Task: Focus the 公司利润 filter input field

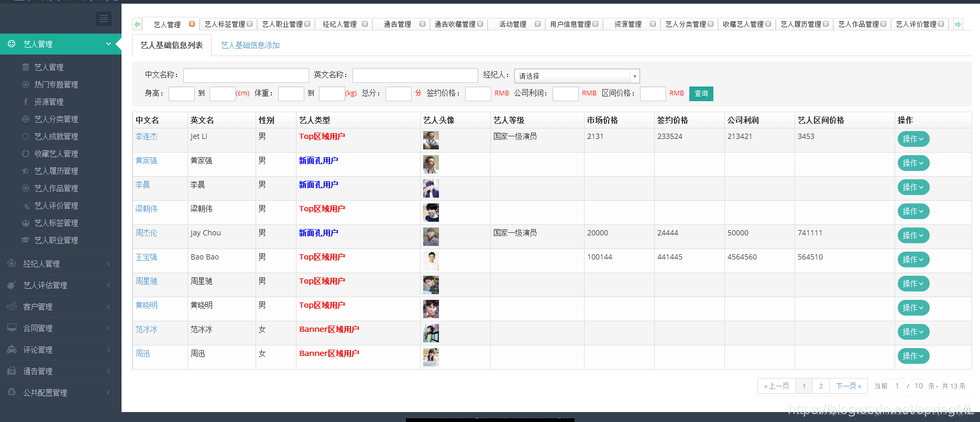Action: tap(566, 94)
